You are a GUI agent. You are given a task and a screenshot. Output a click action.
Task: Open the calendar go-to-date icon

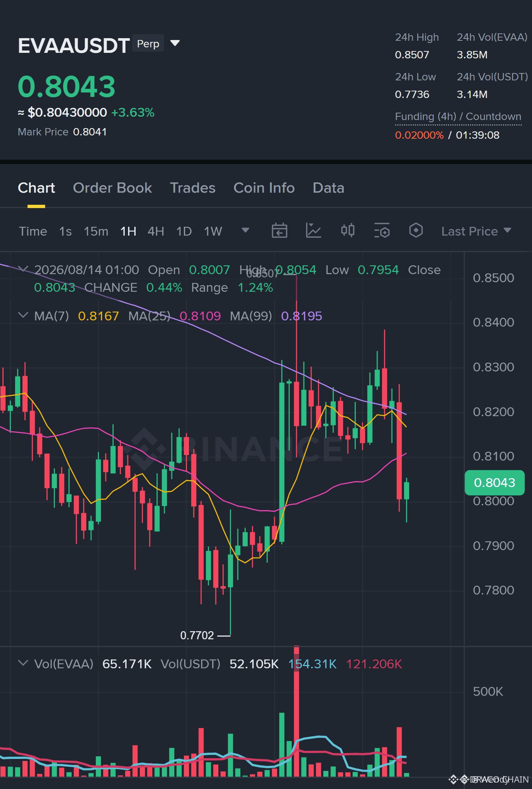point(279,231)
